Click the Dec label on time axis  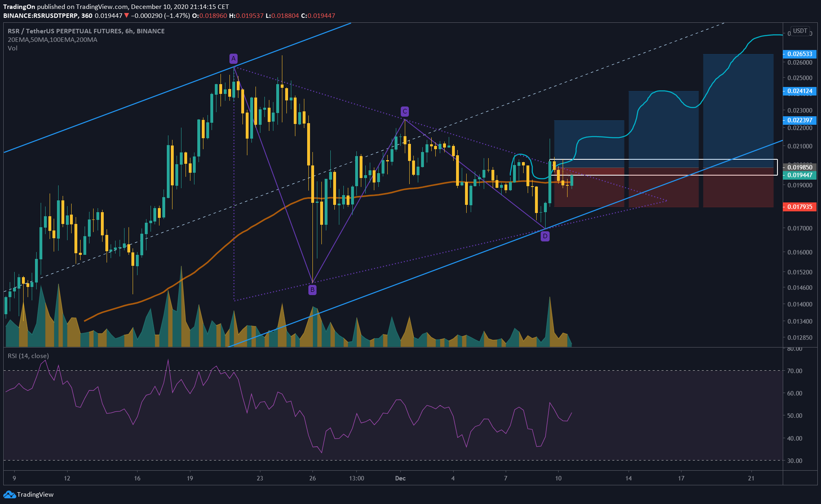click(400, 478)
